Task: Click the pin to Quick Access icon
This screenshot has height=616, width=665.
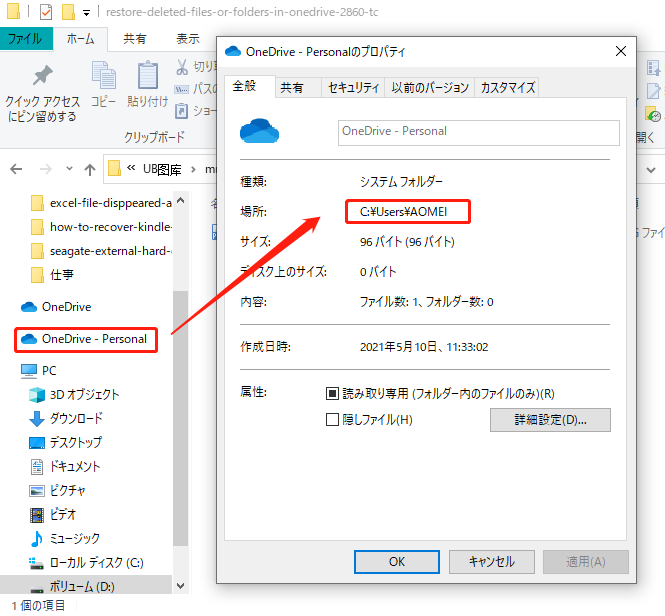Action: click(42, 76)
